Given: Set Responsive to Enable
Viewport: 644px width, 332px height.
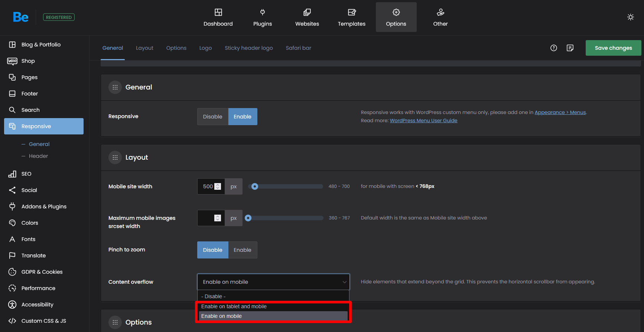Looking at the screenshot, I should coord(243,117).
